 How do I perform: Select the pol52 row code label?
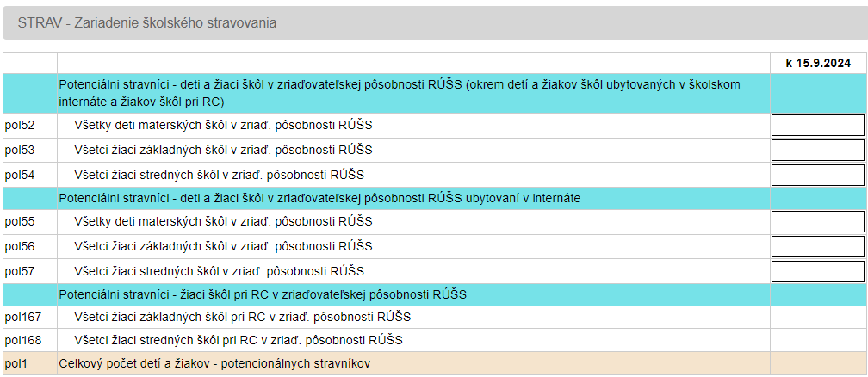tap(20, 125)
